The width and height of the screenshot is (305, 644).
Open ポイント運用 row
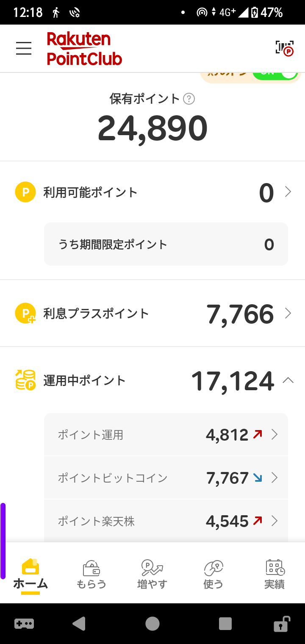(x=166, y=435)
